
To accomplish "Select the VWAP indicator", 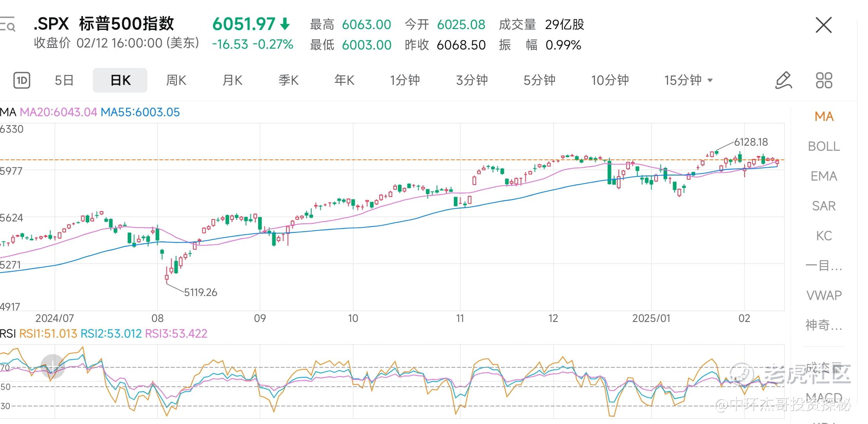I will click(824, 295).
